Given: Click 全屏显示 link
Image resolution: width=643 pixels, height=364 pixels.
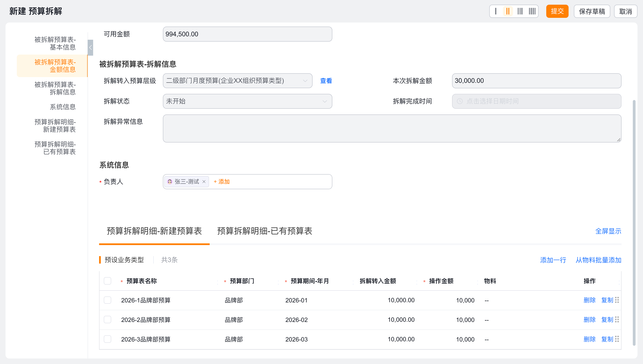Looking at the screenshot, I should coord(608,231).
